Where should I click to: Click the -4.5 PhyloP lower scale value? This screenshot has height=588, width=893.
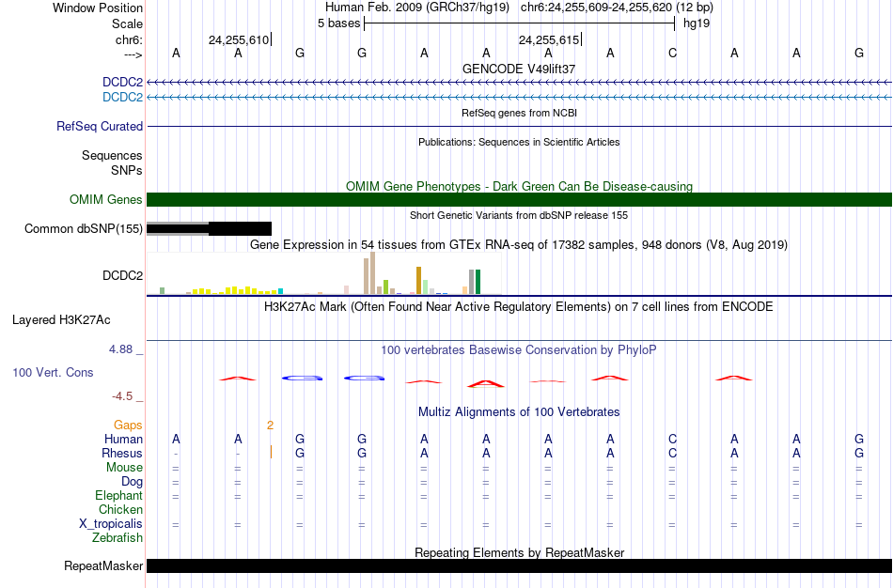coord(122,396)
